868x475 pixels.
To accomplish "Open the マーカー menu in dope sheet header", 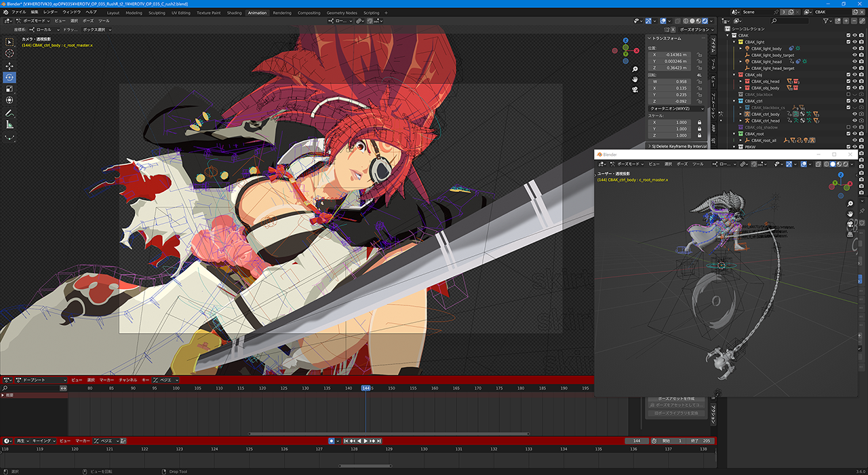I will pos(106,380).
